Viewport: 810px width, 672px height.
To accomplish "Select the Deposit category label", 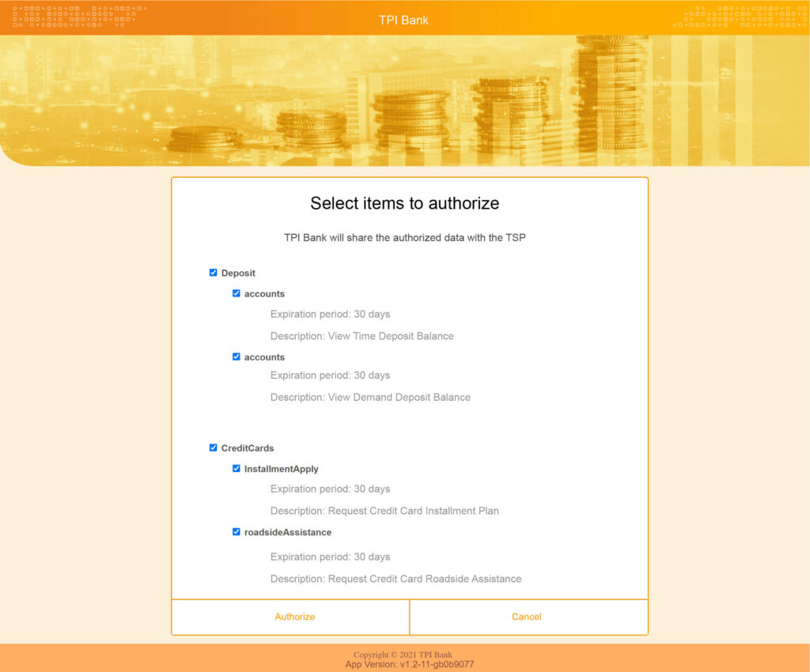I will pos(237,273).
